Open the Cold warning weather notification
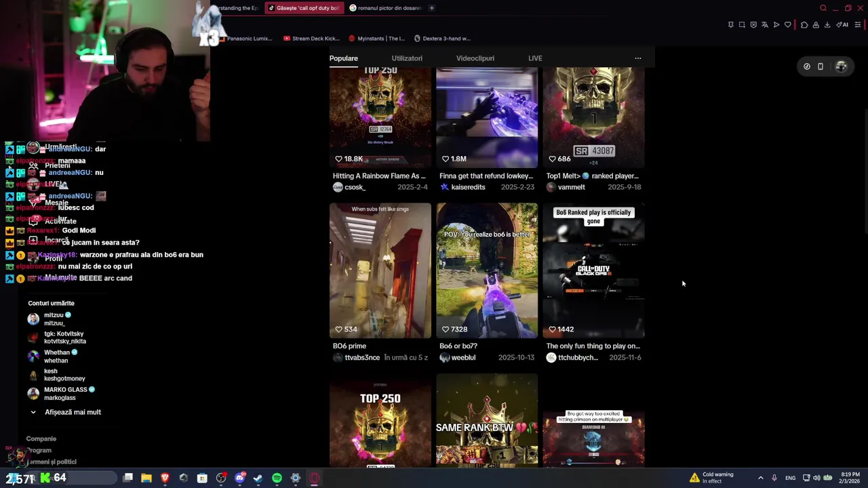Viewport: 868px width, 488px height. [x=712, y=478]
